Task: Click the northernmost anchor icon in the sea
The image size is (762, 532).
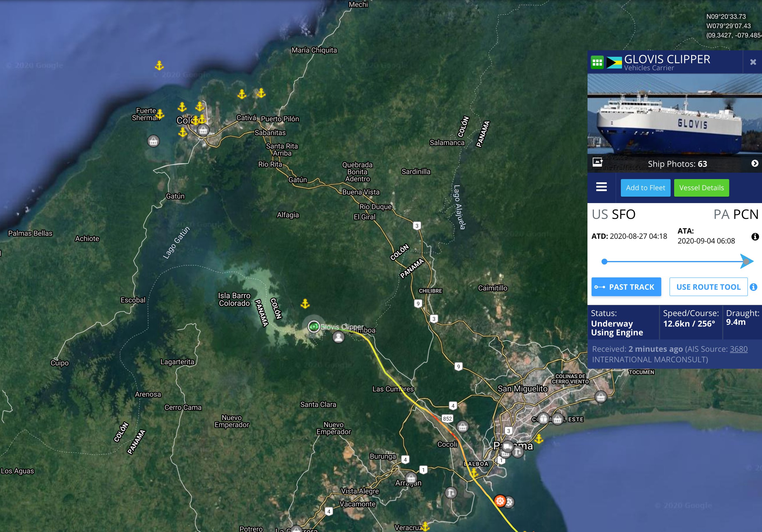Action: [x=159, y=66]
